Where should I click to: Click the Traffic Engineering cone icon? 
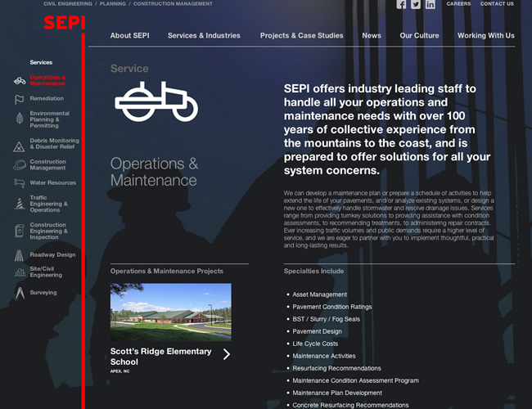point(20,204)
